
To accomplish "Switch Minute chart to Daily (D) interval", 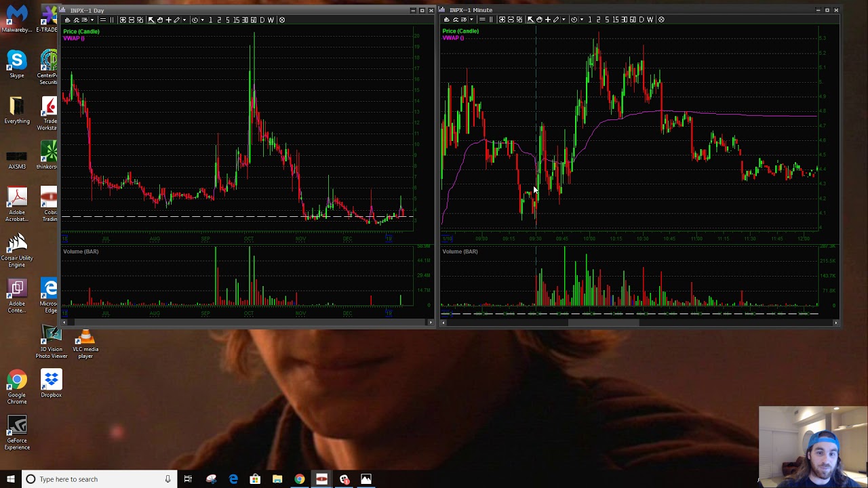I will 641,20.
